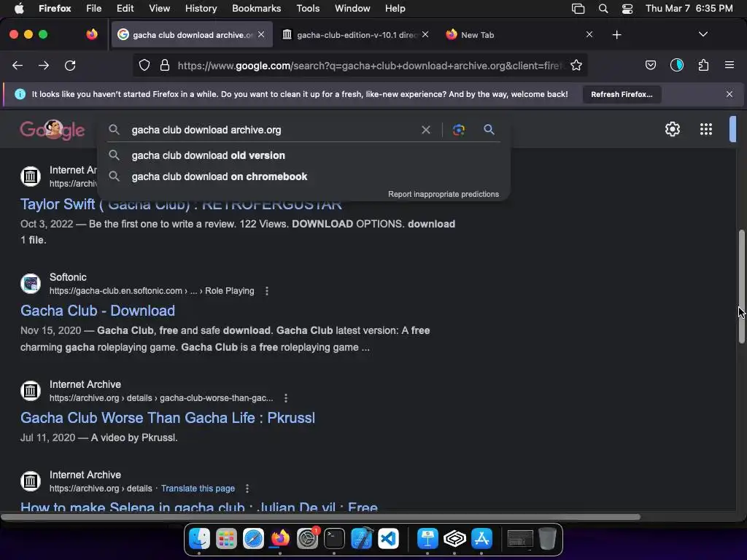This screenshot has height=560, width=747.
Task: Submit search with the magnifier button
Action: [489, 130]
